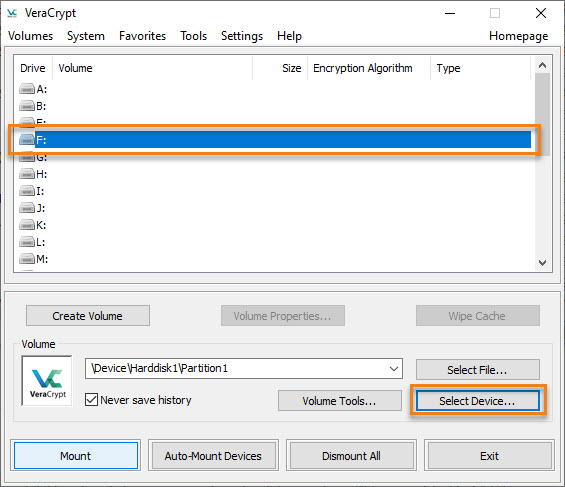Select the A: drive slot icon
The height and width of the screenshot is (487, 565).
click(x=27, y=89)
